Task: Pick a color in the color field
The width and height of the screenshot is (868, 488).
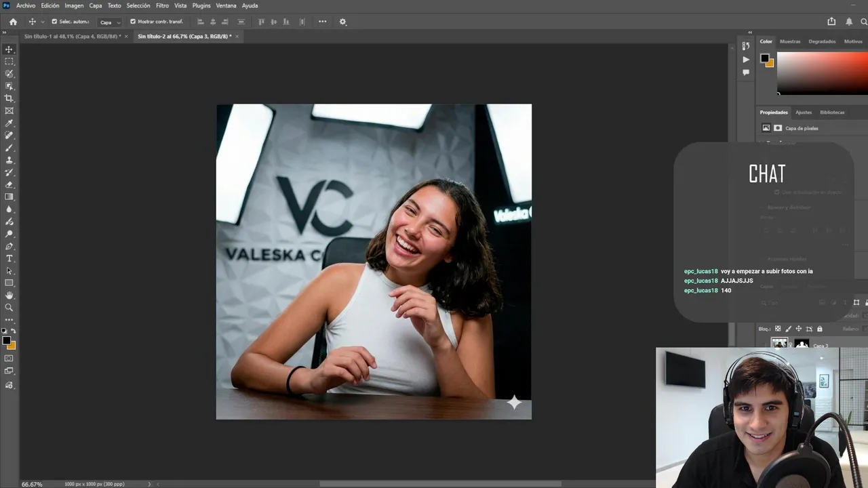Action: [x=823, y=73]
